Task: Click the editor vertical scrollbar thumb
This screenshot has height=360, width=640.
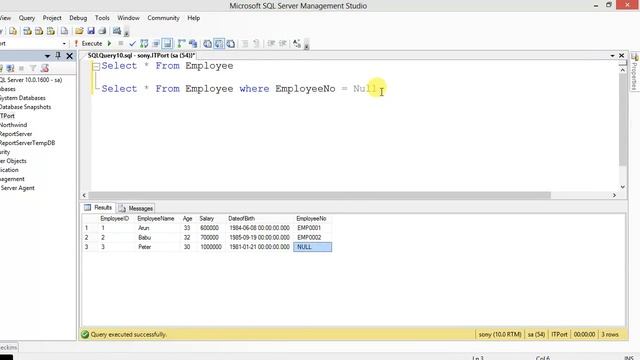Action: 622,120
